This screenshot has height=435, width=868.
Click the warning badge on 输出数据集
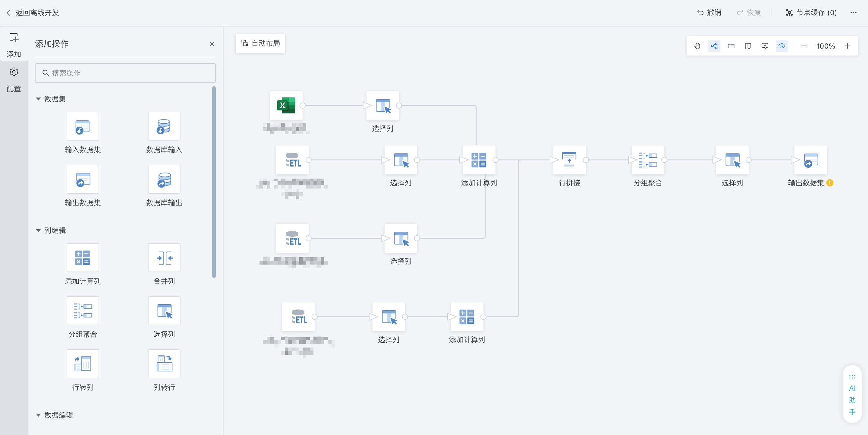click(830, 183)
